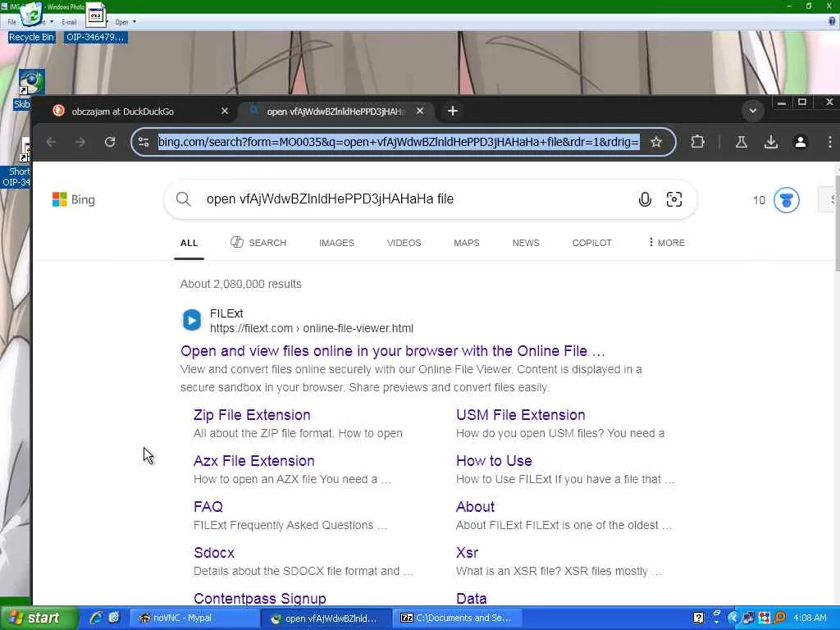The width and height of the screenshot is (840, 630).
Task: Open the browser extensions puzzle icon
Action: tap(697, 142)
